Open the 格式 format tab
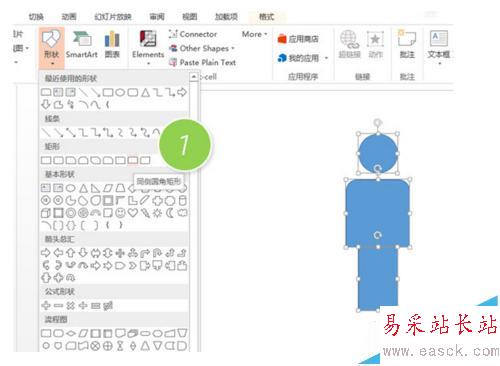Image resolution: width=500 pixels, height=366 pixels. coord(266,17)
